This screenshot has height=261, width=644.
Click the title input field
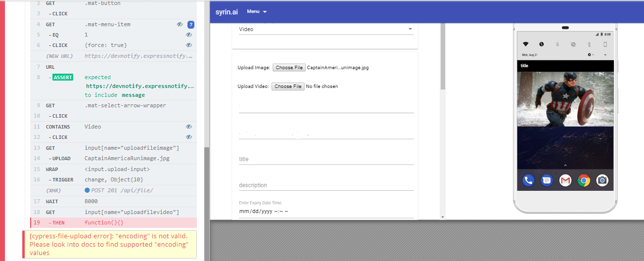326,159
